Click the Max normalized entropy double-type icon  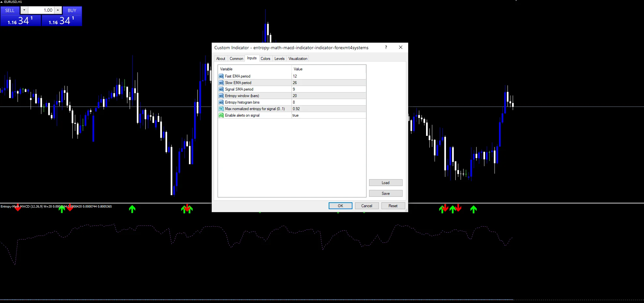221,109
